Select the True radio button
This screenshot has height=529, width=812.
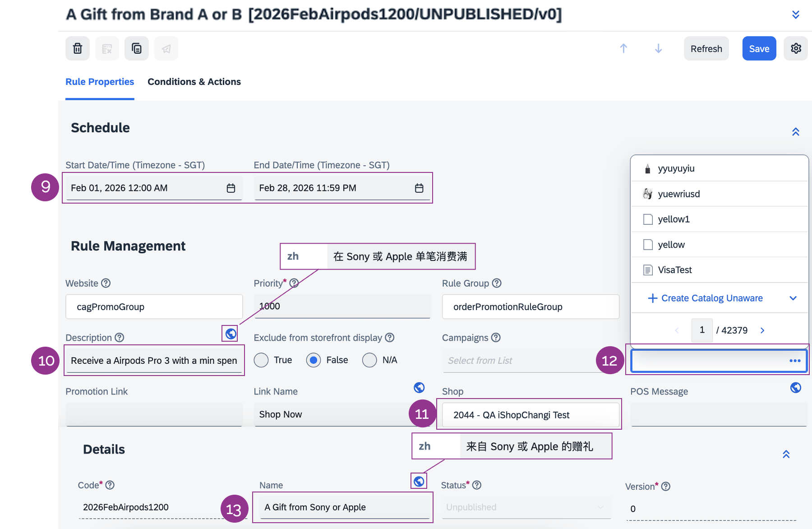click(x=261, y=360)
